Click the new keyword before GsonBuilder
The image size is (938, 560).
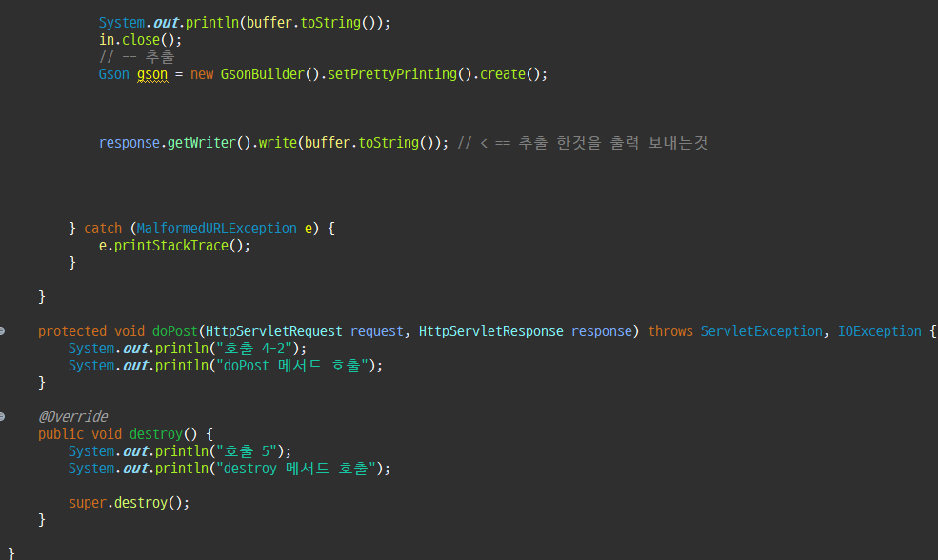pos(202,74)
